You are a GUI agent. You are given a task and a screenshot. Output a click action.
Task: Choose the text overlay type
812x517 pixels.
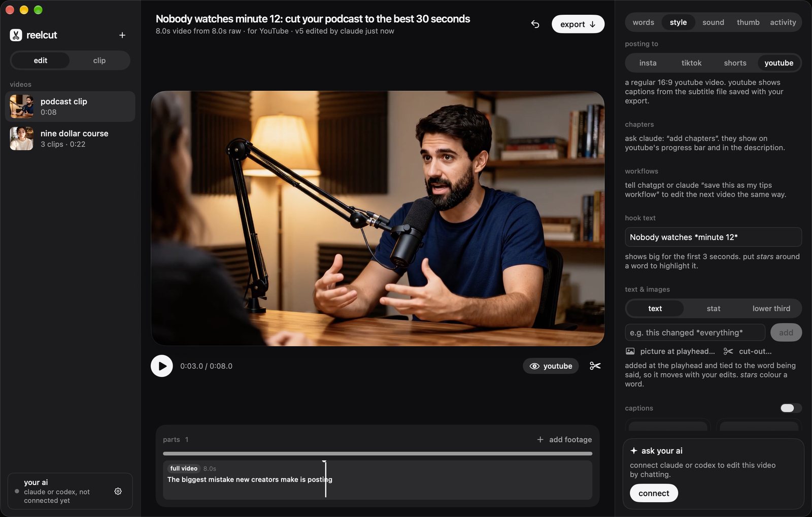[655, 308]
